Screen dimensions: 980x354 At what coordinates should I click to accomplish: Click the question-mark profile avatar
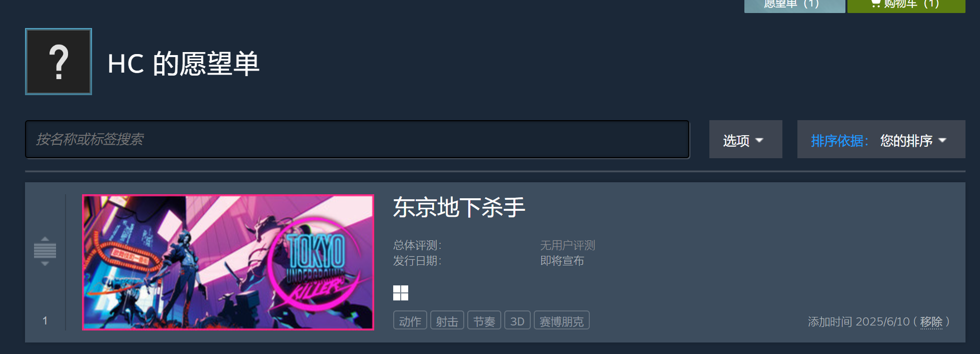(59, 62)
